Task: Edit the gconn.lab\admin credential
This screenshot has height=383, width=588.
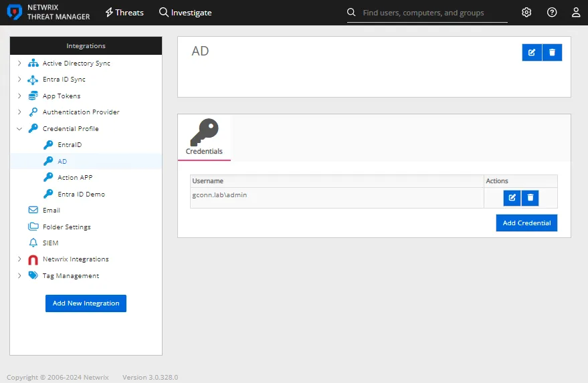Action: 512,197
